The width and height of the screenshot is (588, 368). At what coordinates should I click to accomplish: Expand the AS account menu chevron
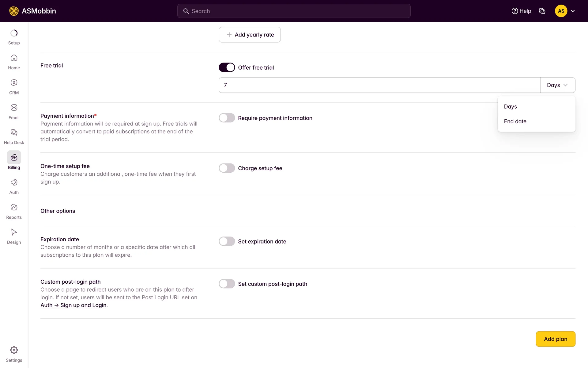(x=573, y=11)
